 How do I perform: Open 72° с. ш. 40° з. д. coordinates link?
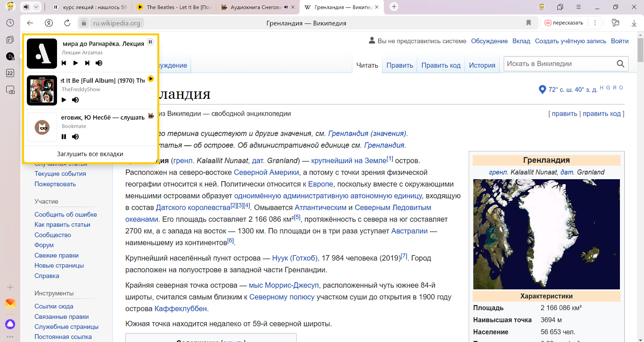(x=573, y=89)
